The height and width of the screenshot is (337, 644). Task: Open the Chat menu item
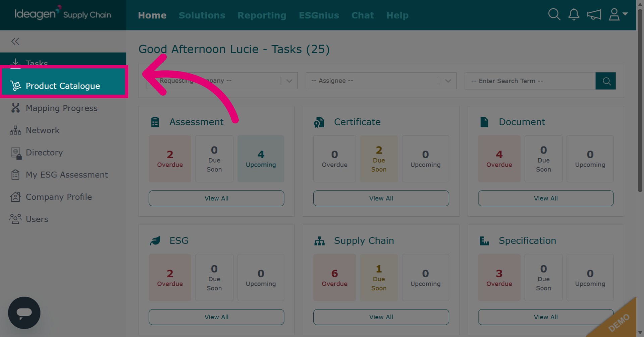point(363,15)
